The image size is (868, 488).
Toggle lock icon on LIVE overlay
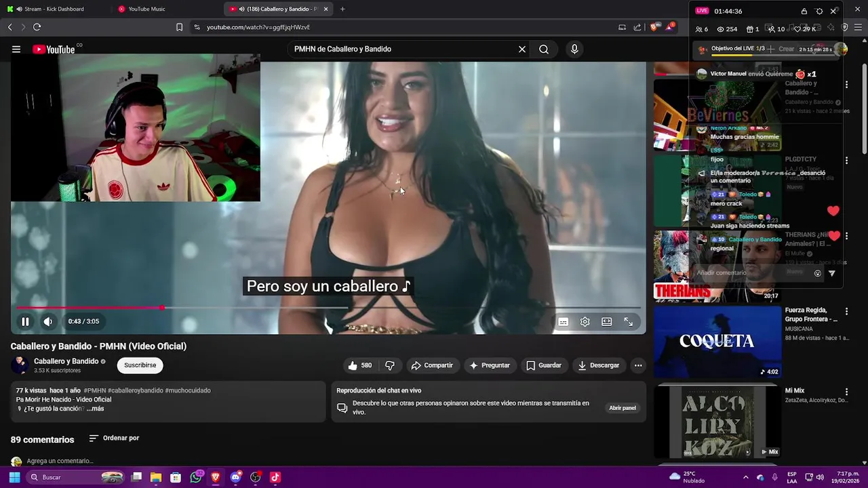click(804, 11)
